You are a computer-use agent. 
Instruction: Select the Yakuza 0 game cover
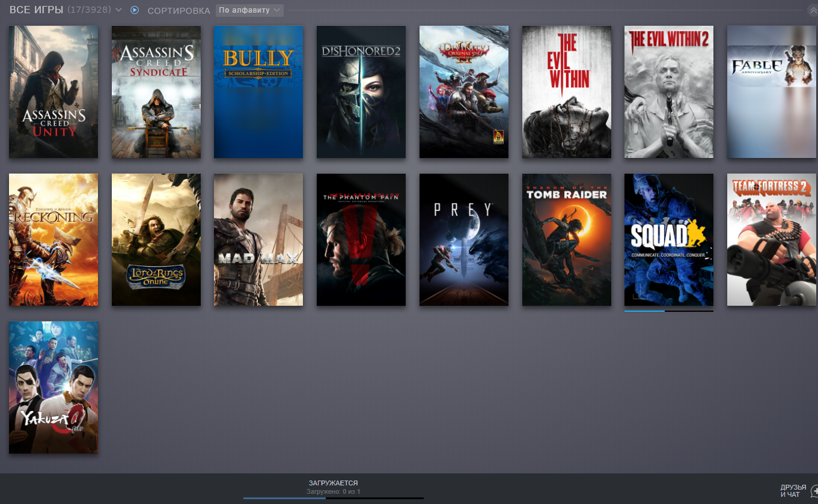53,387
